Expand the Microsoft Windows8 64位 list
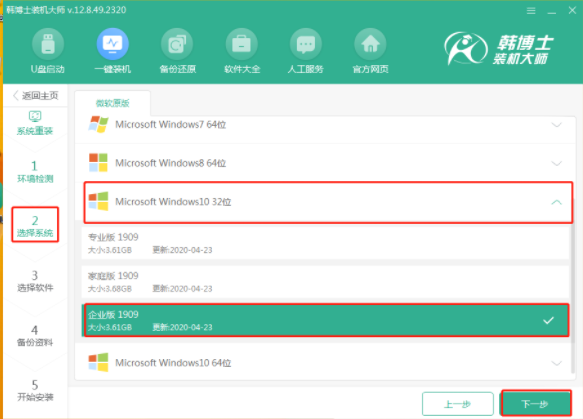 325,163
